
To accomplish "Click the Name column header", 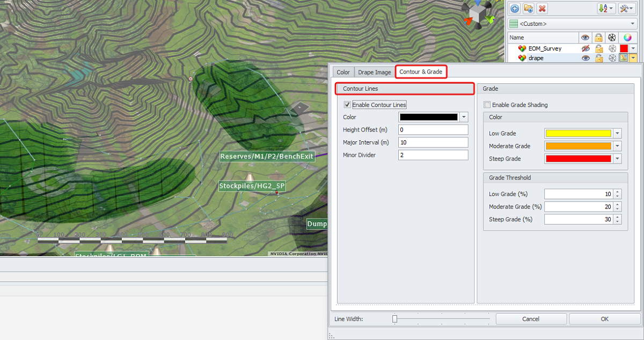I will [543, 38].
